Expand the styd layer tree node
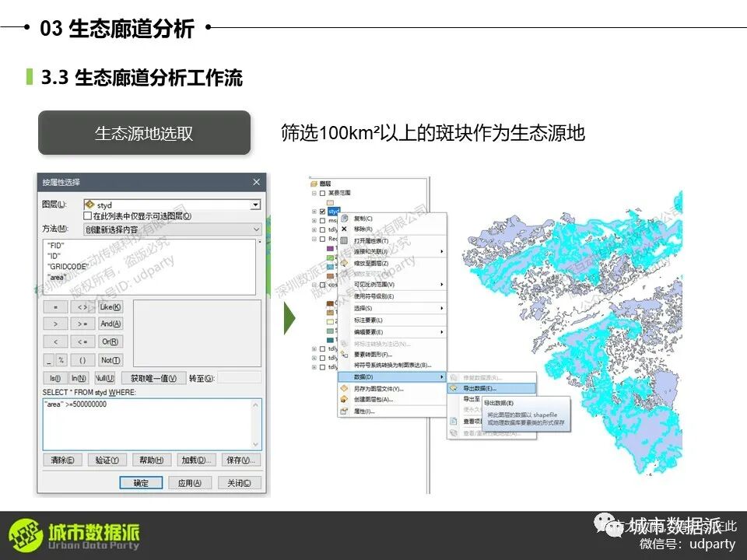The width and height of the screenshot is (747, 560). pyautogui.click(x=314, y=211)
